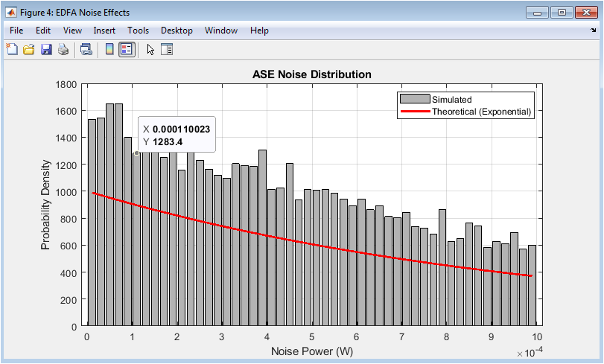Expand the View menu
The height and width of the screenshot is (364, 604).
pos(72,31)
